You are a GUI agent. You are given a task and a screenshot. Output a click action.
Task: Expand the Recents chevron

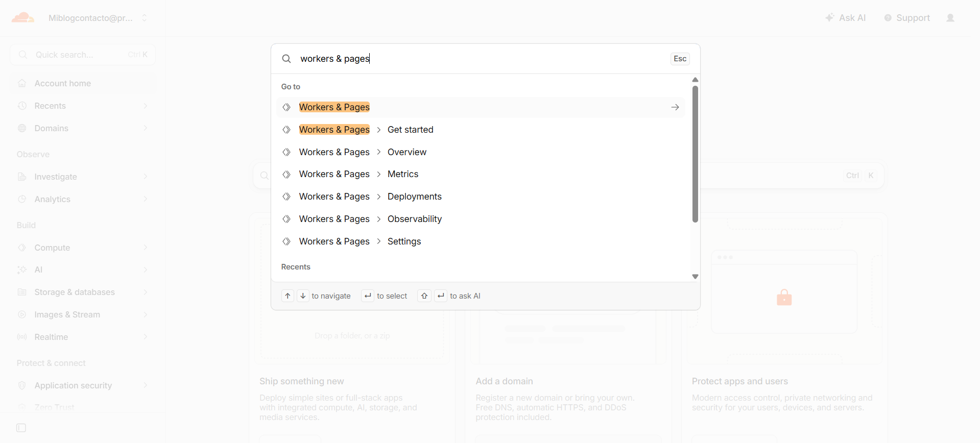click(x=146, y=106)
